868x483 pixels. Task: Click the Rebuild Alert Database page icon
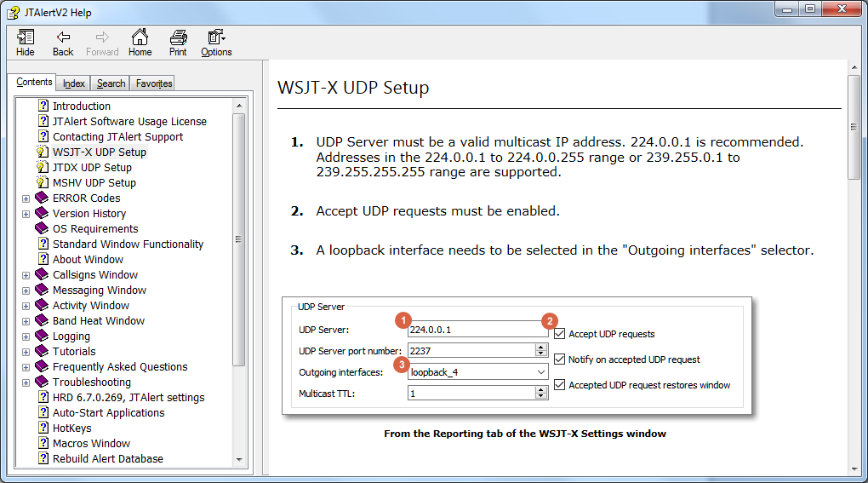point(43,458)
